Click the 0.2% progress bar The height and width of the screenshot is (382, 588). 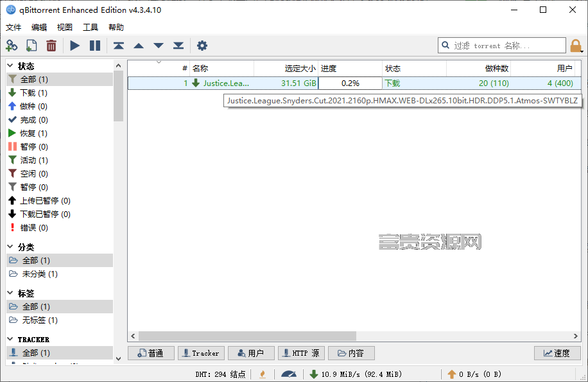pyautogui.click(x=350, y=83)
